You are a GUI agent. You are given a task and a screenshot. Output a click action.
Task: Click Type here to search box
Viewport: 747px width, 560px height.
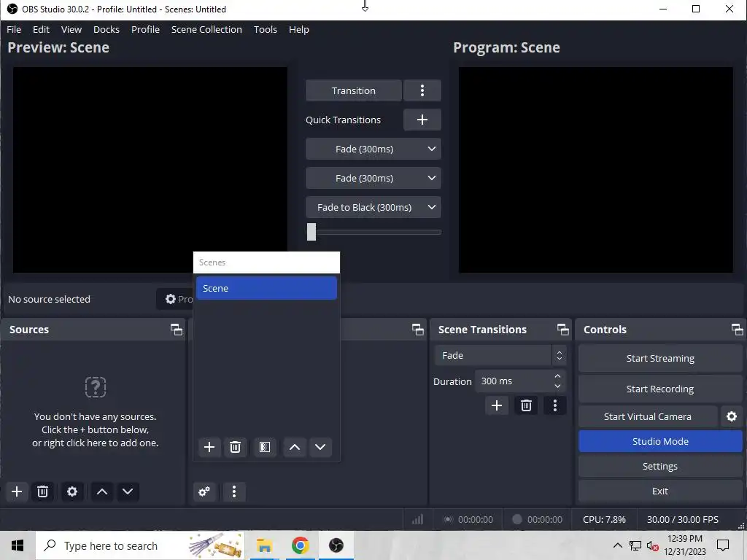pyautogui.click(x=140, y=545)
